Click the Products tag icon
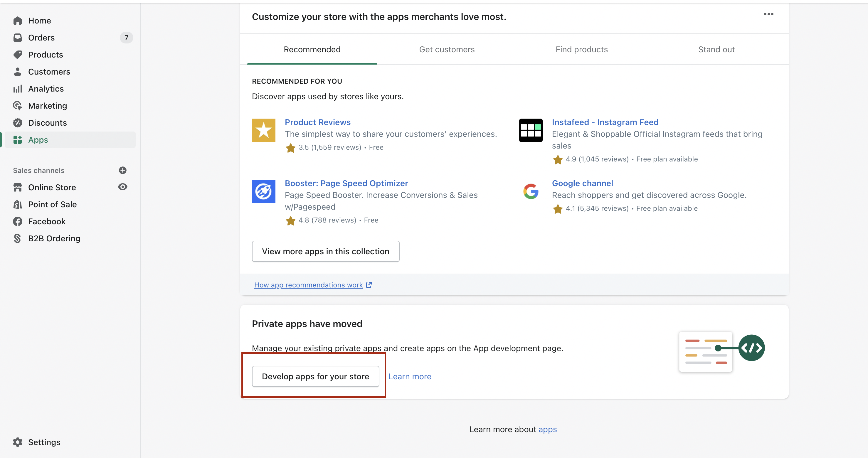 click(18, 55)
